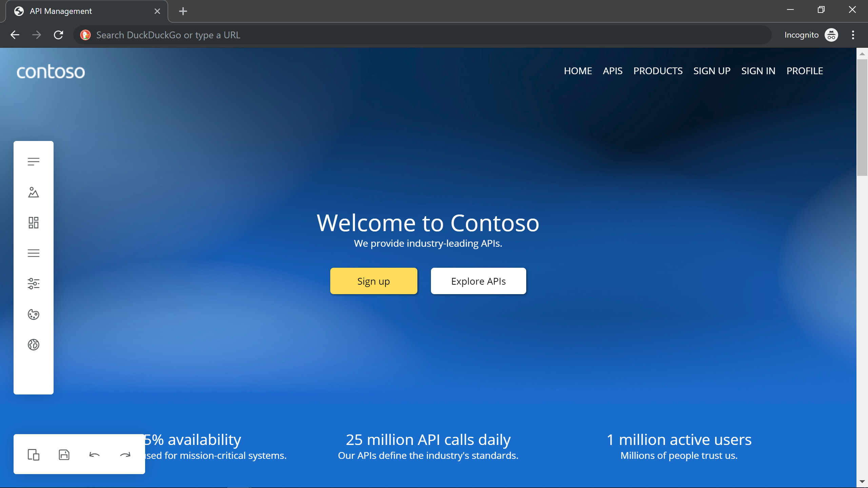The image size is (868, 488).
Task: Click the page vertical scrollbar thumb
Action: pos(862,117)
